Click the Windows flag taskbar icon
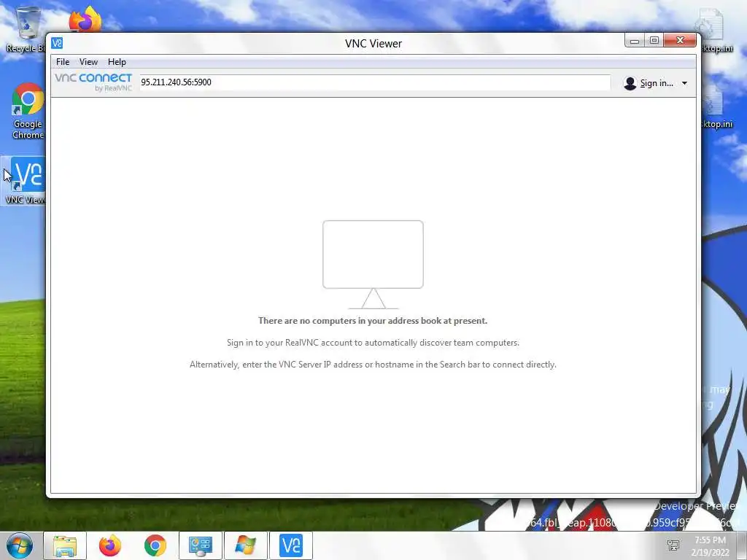 point(245,545)
